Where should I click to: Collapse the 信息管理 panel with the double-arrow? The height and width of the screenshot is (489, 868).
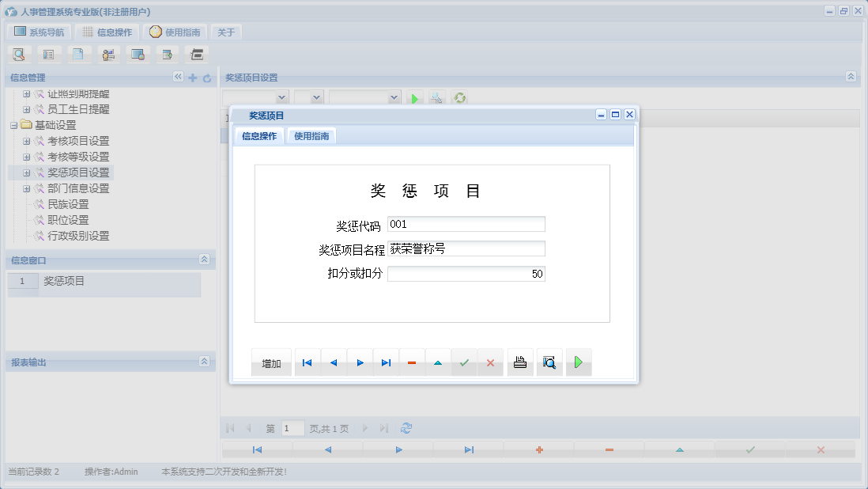pos(178,78)
